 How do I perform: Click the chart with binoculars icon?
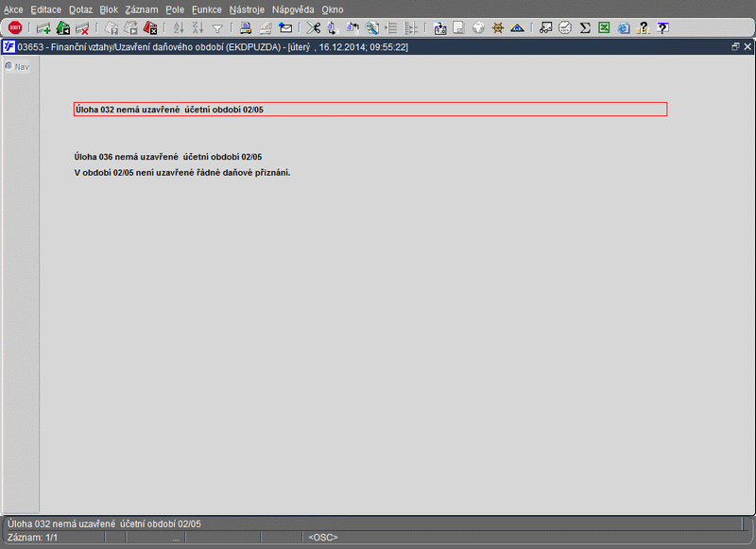click(546, 28)
